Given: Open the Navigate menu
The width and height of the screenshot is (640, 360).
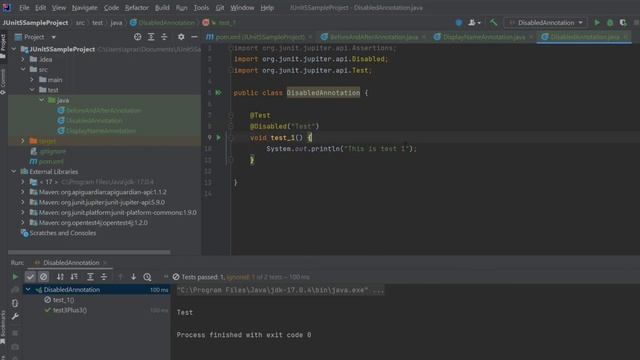Looking at the screenshot, I should 84,8.
